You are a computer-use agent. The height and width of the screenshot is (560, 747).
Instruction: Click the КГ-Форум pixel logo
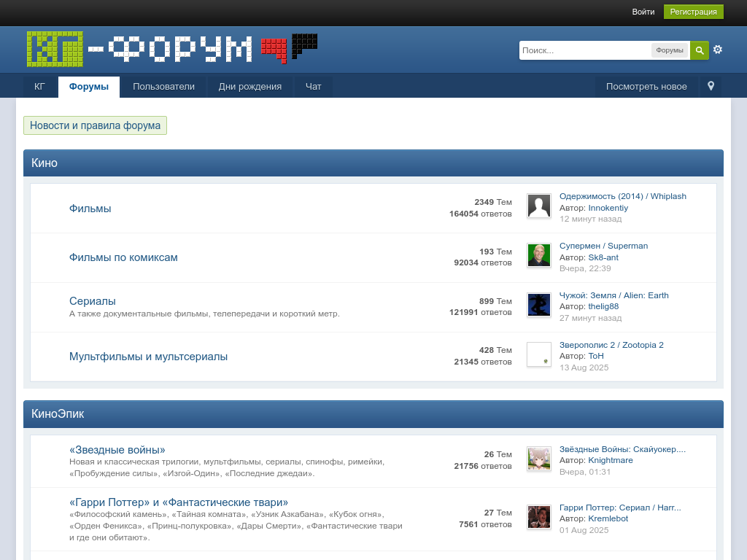(x=171, y=49)
